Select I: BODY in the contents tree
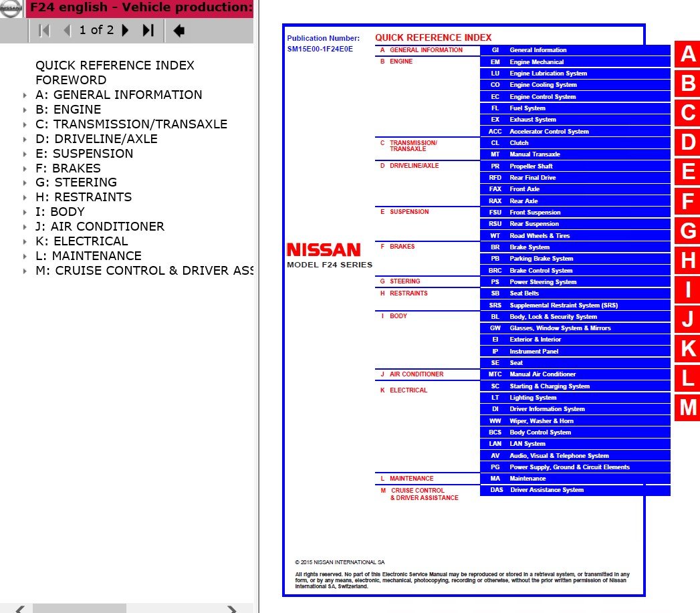Viewport: 700px width, 613px height. tap(60, 212)
